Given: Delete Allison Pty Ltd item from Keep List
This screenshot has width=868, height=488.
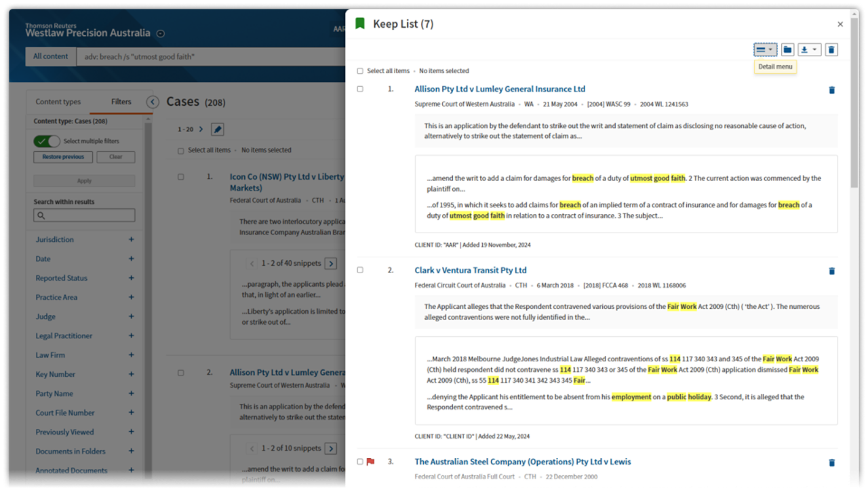Looking at the screenshot, I should click(831, 90).
